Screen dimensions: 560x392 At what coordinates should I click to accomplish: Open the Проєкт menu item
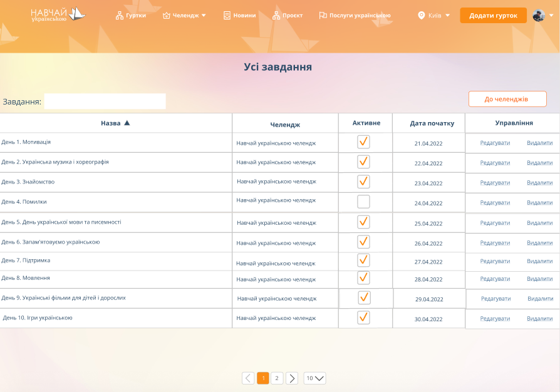(288, 16)
